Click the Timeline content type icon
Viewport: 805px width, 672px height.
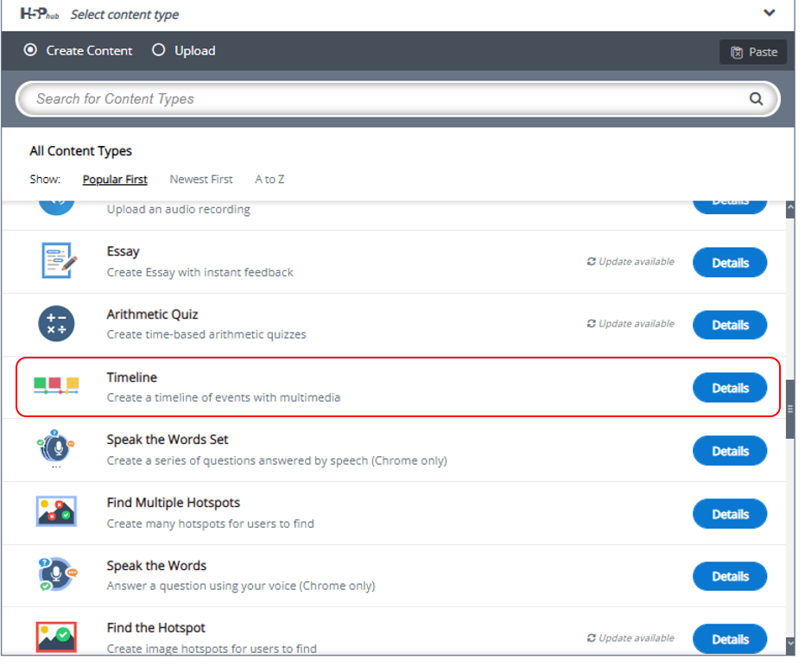tap(57, 386)
